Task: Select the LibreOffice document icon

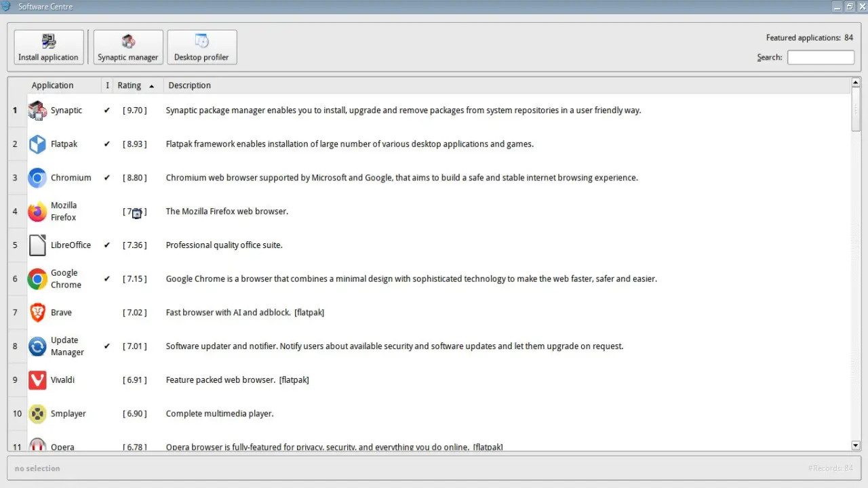Action: click(x=37, y=245)
